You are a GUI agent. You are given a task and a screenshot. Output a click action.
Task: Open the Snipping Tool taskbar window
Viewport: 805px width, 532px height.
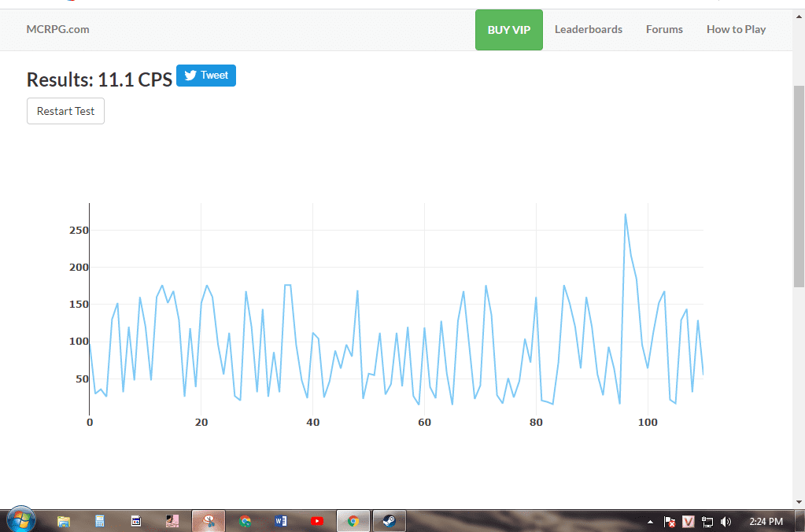(209, 521)
